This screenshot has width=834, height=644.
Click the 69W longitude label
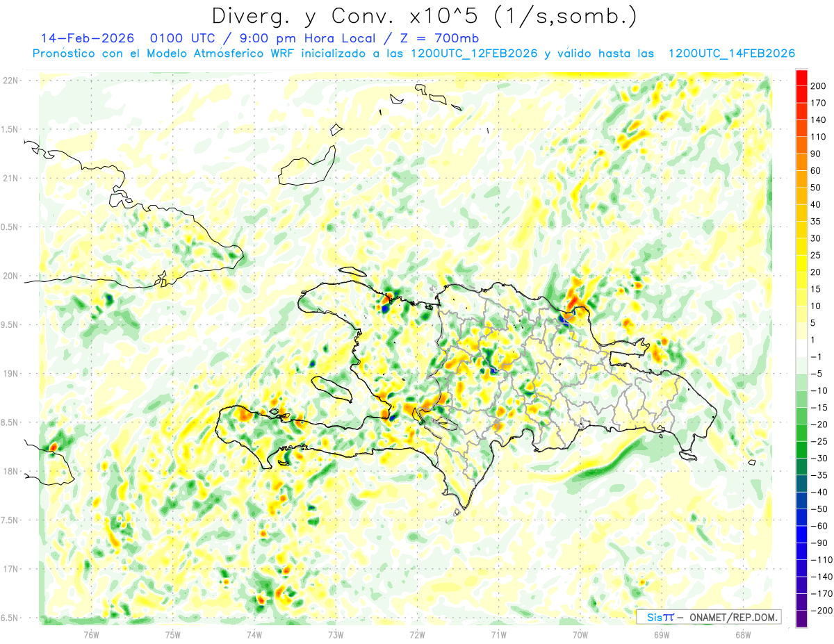click(661, 634)
